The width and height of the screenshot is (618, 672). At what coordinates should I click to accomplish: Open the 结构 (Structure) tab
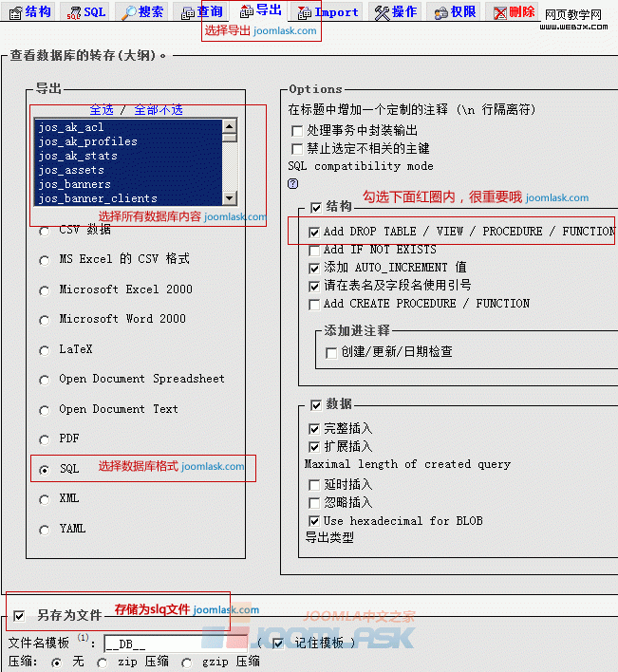[x=30, y=11]
